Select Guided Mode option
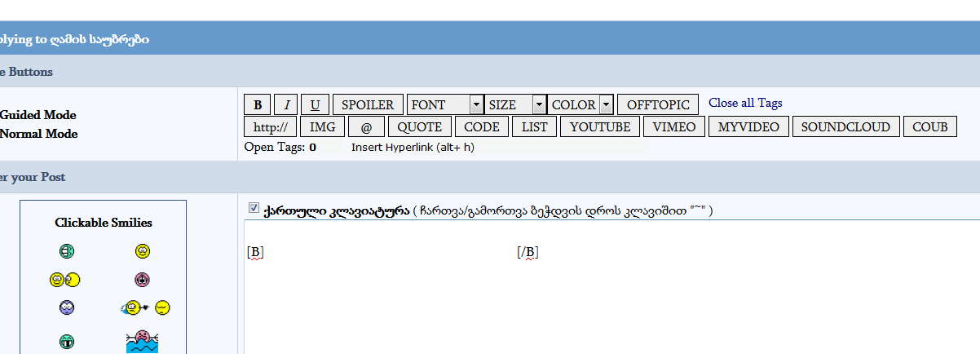 (38, 115)
